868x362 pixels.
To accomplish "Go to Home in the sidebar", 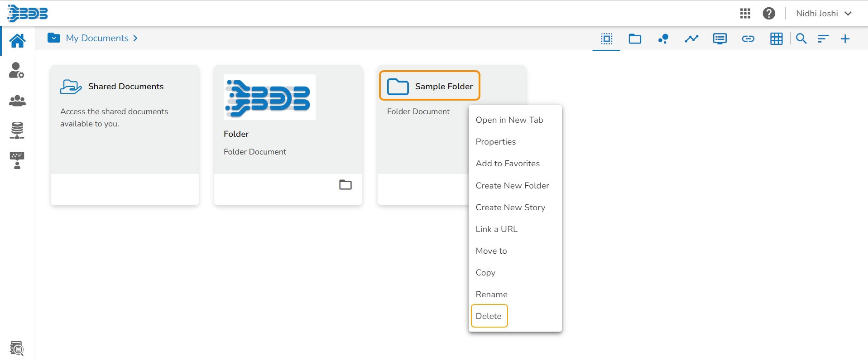I will pyautogui.click(x=17, y=41).
